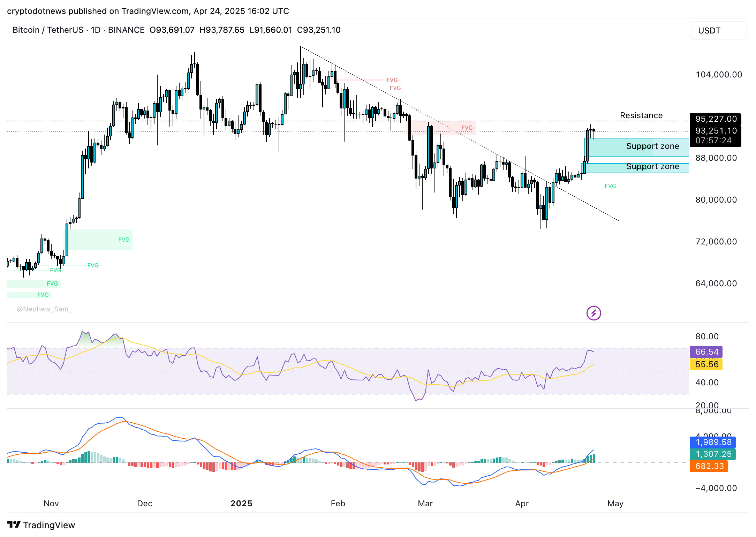This screenshot has height=537, width=756.
Task: Click the yellow RSI average value 55.56
Action: [706, 364]
